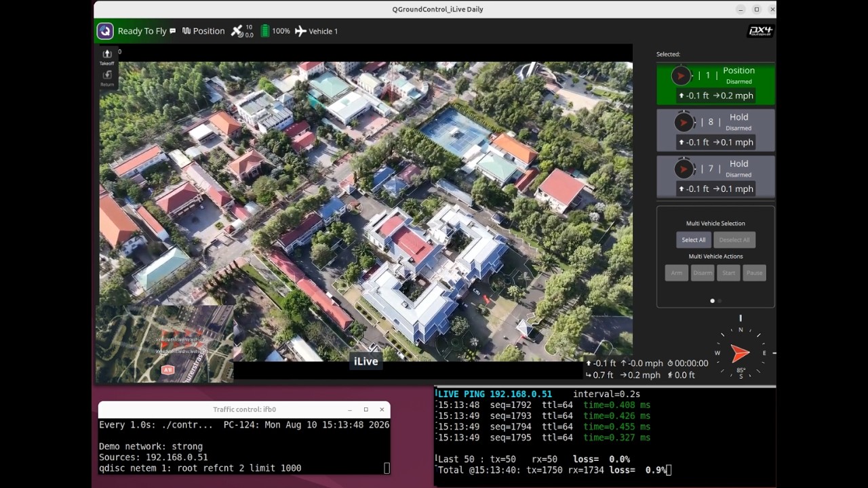The height and width of the screenshot is (488, 868).
Task: Click the 'Selected:' label
Action: (668, 54)
